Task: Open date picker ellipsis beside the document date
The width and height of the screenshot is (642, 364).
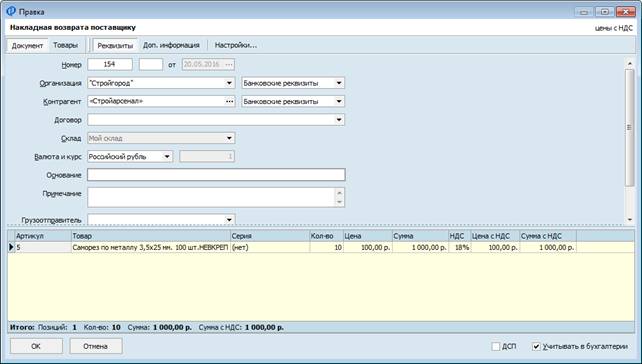Action: tap(229, 64)
